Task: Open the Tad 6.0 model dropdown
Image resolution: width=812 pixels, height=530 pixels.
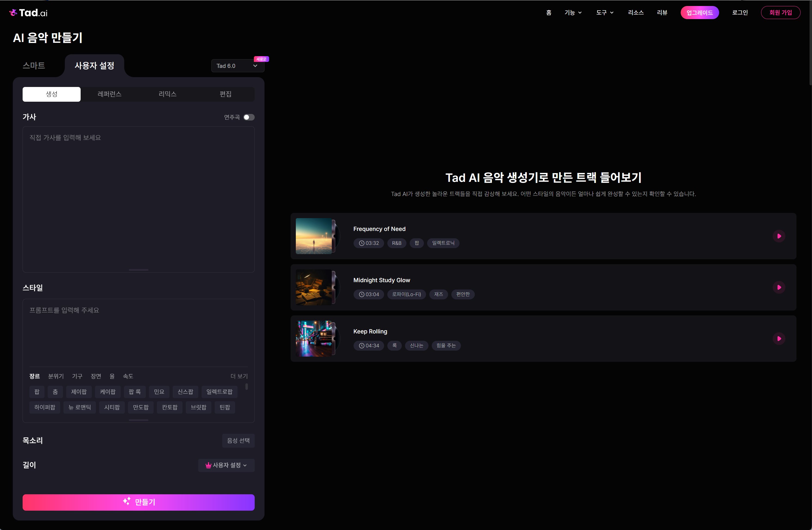Action: 238,65
